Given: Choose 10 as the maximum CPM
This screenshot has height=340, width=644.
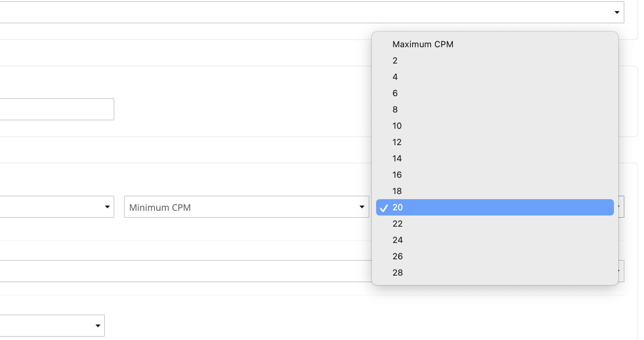Looking at the screenshot, I should 397,126.
